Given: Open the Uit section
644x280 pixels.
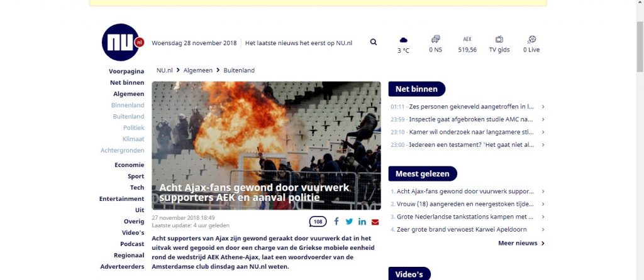Looking at the screenshot, I should (x=140, y=210).
